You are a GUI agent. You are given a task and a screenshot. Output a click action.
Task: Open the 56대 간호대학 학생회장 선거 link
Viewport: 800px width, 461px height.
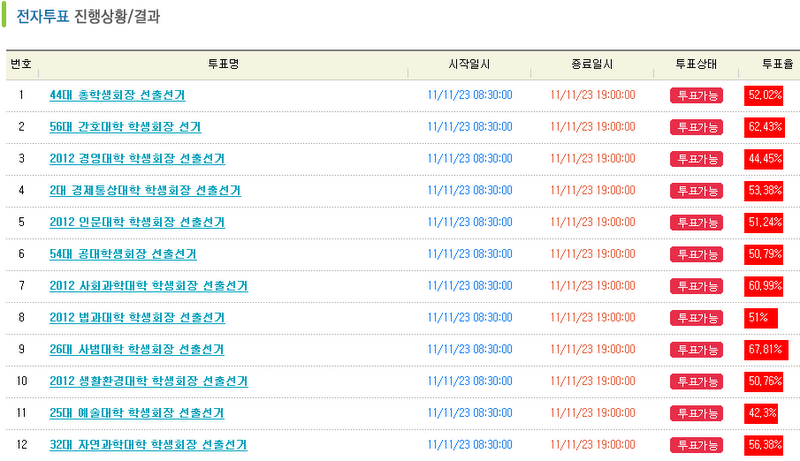124,127
